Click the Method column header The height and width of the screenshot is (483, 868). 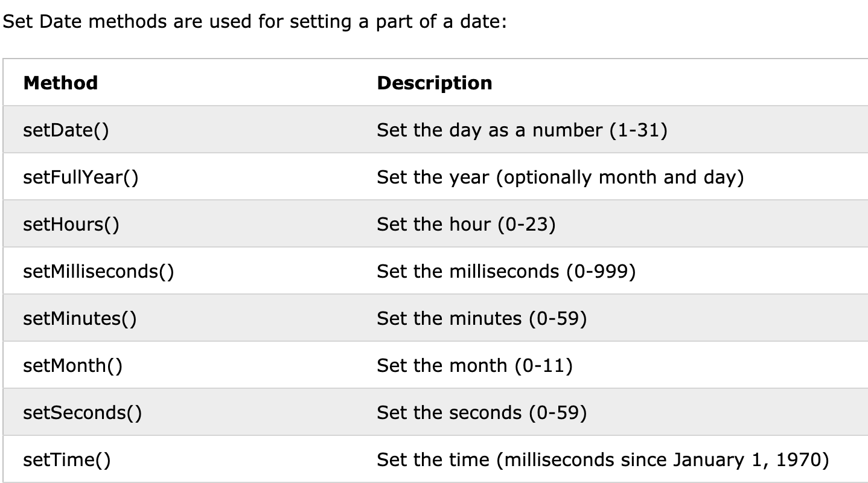[x=60, y=83]
